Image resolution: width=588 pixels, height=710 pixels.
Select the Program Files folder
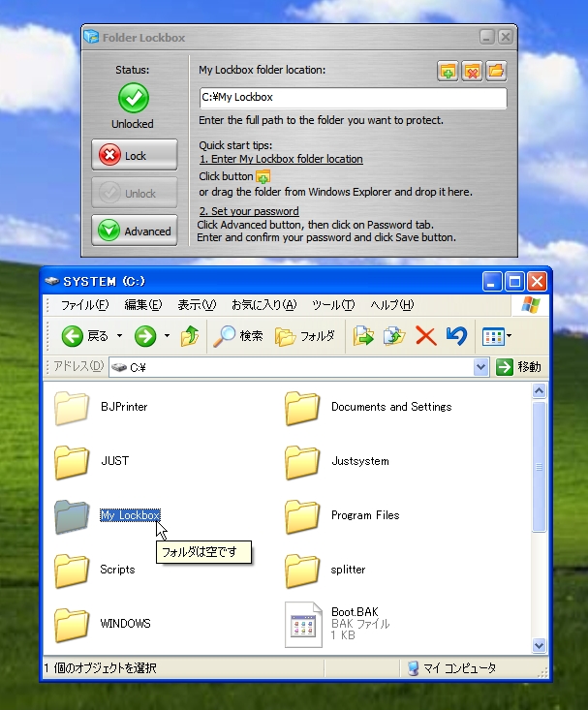pos(342,516)
